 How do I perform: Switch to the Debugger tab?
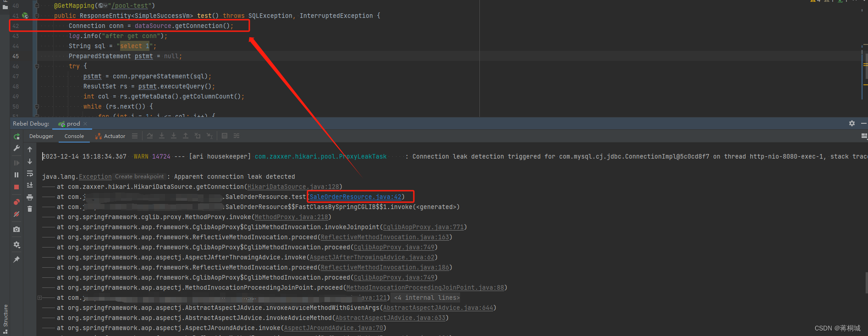click(41, 136)
